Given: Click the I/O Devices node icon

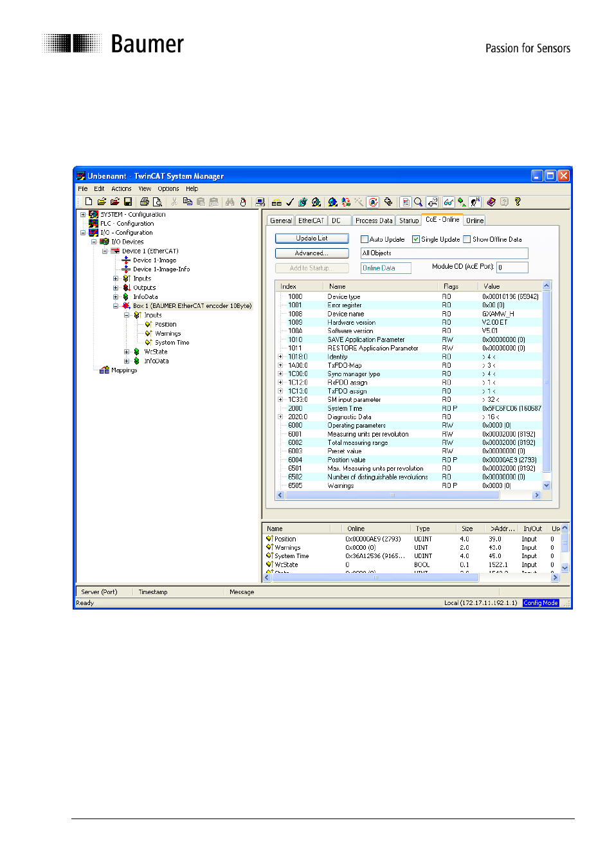Looking at the screenshot, I should (x=104, y=242).
